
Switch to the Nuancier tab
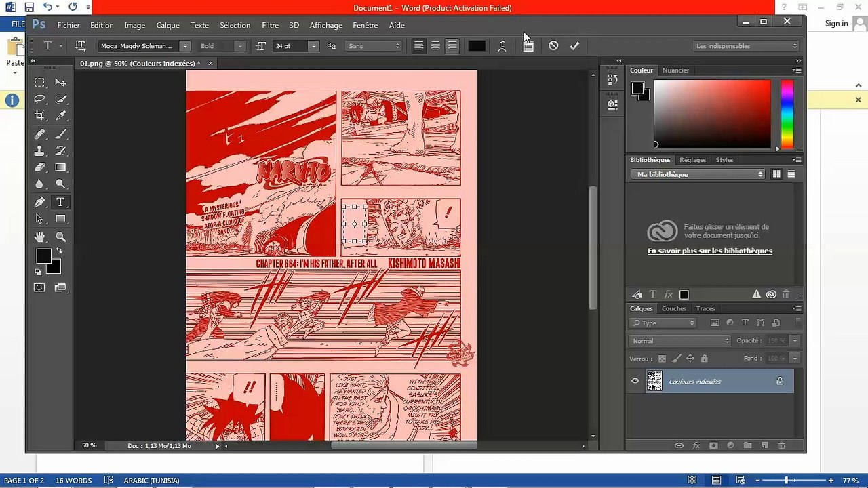[676, 70]
